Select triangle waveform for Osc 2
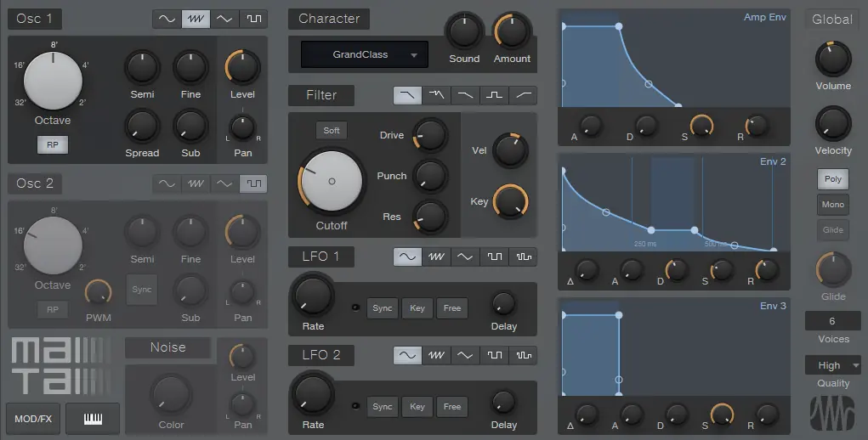 tap(224, 183)
